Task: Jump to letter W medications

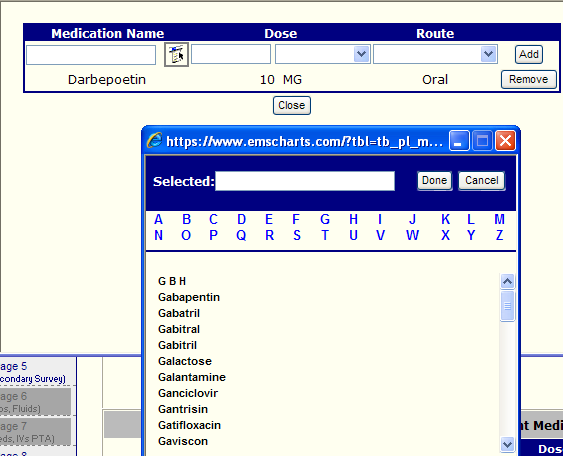Action: point(413,236)
